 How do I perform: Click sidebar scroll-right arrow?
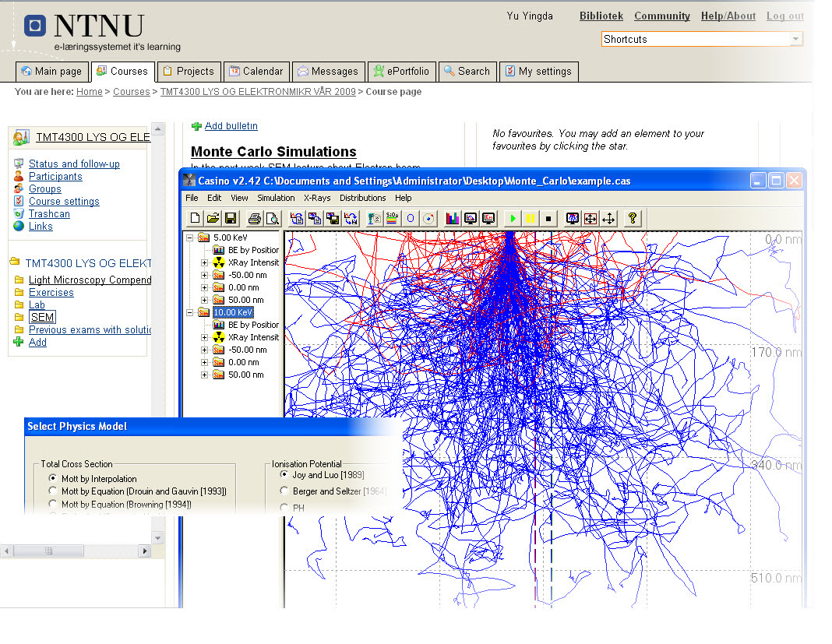(144, 551)
